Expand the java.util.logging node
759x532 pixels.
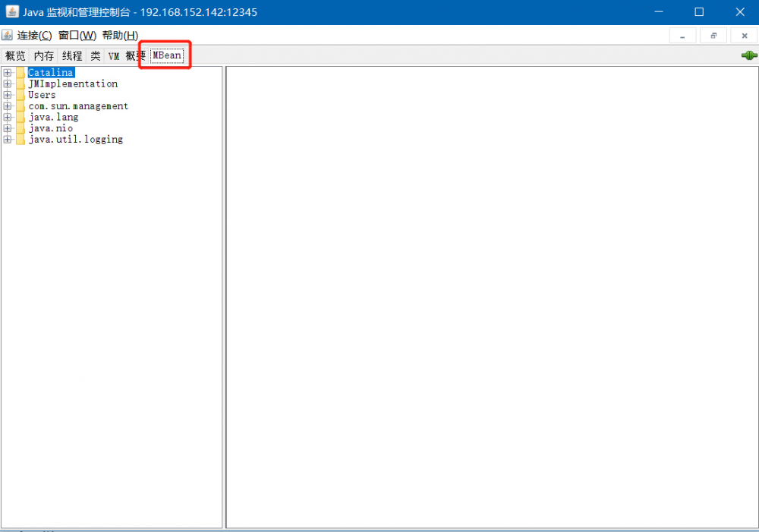click(x=7, y=139)
